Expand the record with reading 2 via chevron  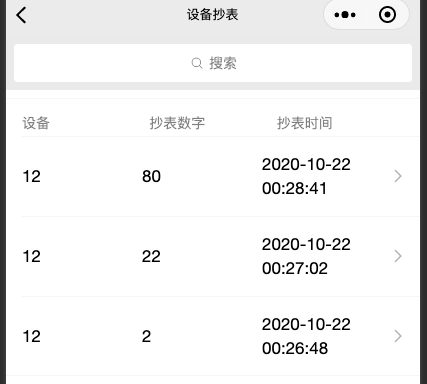(x=398, y=336)
